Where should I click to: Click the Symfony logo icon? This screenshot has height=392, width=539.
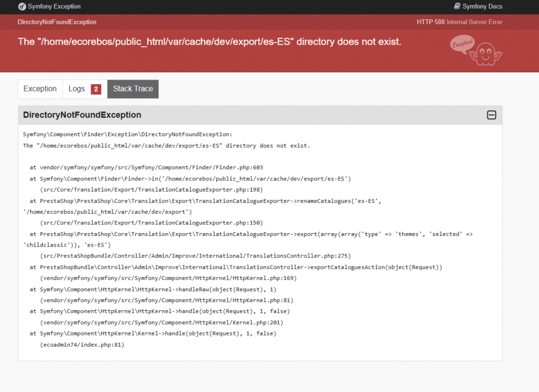(22, 7)
